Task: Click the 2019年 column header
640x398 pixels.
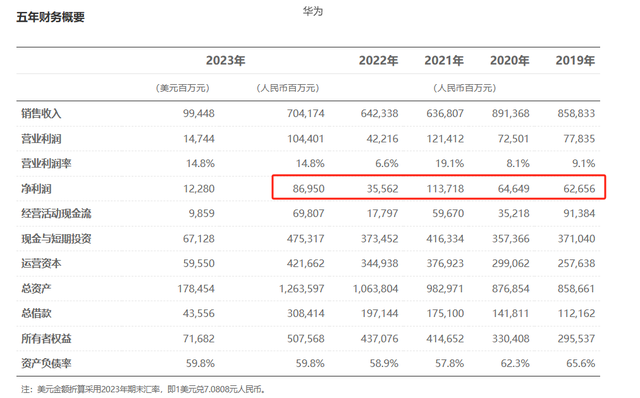Action: [x=575, y=60]
